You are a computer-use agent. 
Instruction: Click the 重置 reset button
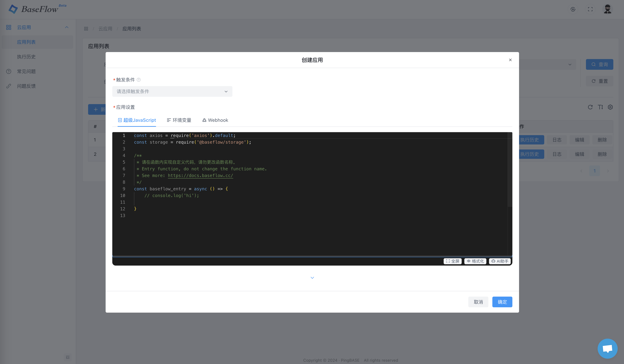[599, 81]
